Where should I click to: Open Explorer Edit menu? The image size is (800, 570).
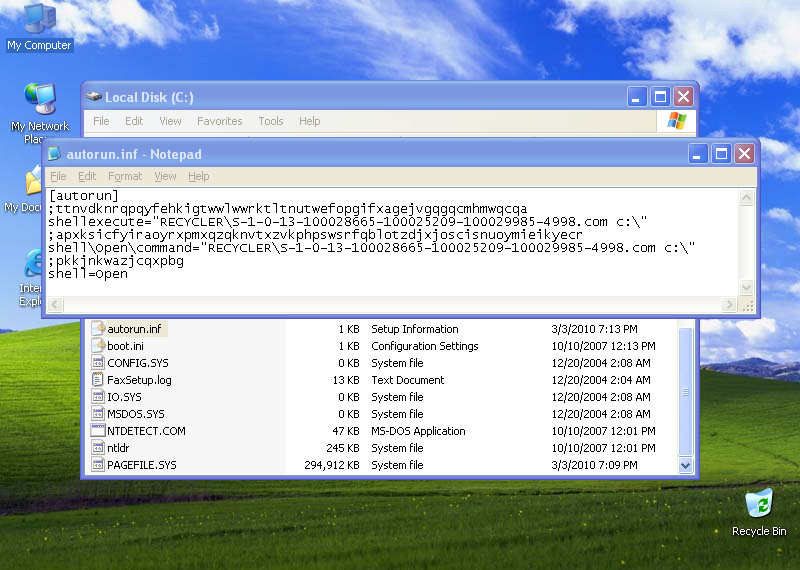134,121
